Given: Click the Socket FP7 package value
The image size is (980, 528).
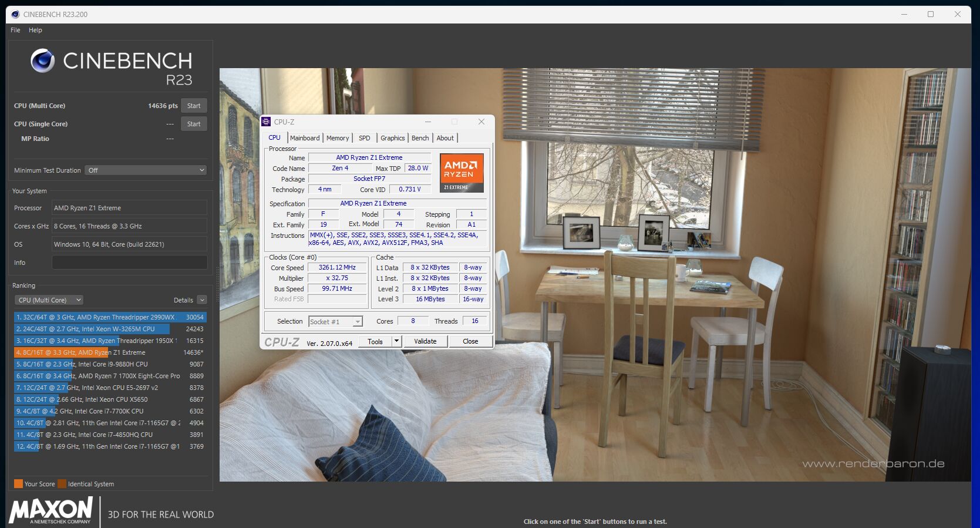Looking at the screenshot, I should (370, 179).
